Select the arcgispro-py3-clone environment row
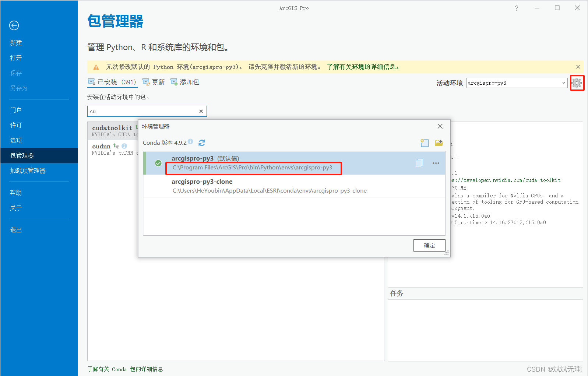The width and height of the screenshot is (588, 376). point(294,186)
